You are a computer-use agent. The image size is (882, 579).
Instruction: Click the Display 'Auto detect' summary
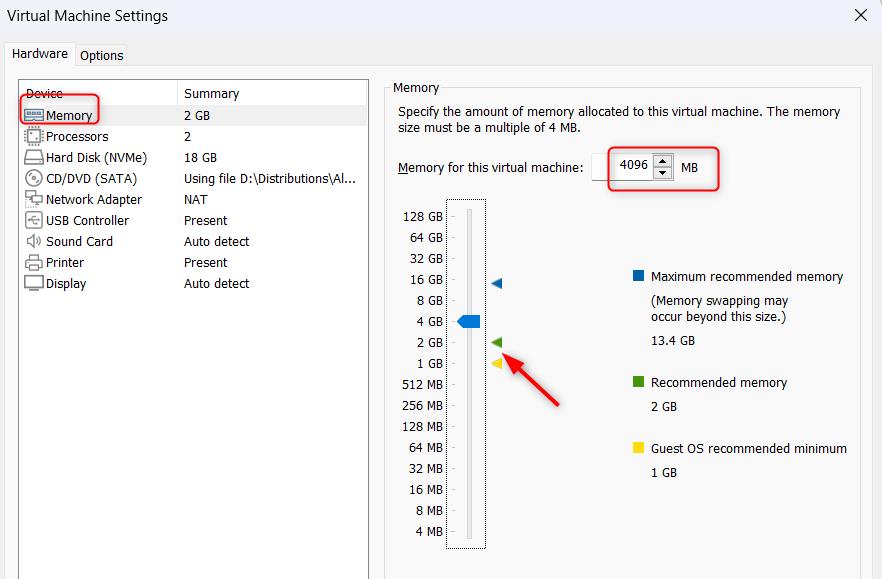217,284
